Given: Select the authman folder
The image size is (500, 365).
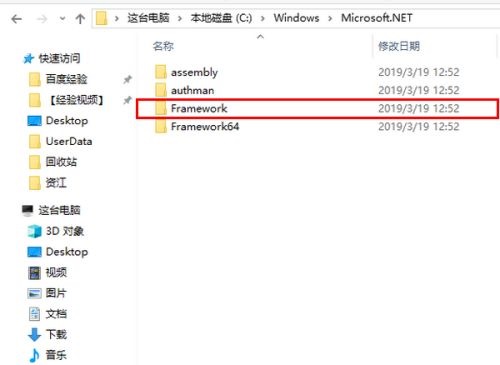Looking at the screenshot, I should coord(192,90).
